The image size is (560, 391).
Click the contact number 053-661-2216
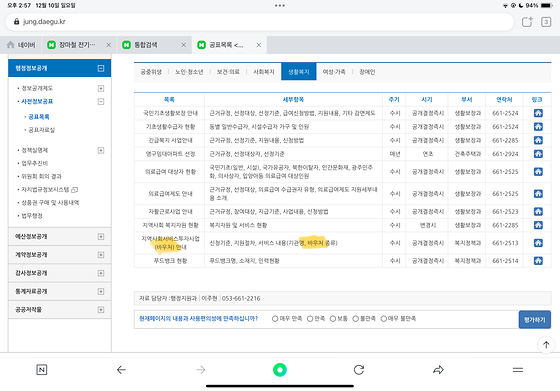coord(241,299)
